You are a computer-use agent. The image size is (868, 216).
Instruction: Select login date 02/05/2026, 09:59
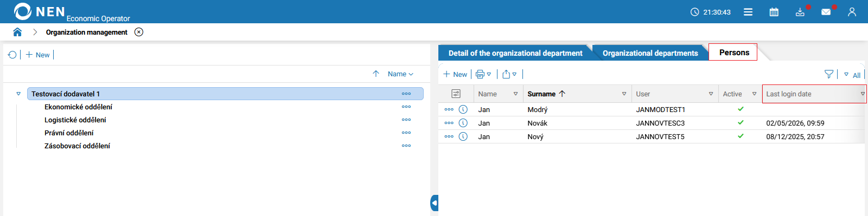point(795,123)
